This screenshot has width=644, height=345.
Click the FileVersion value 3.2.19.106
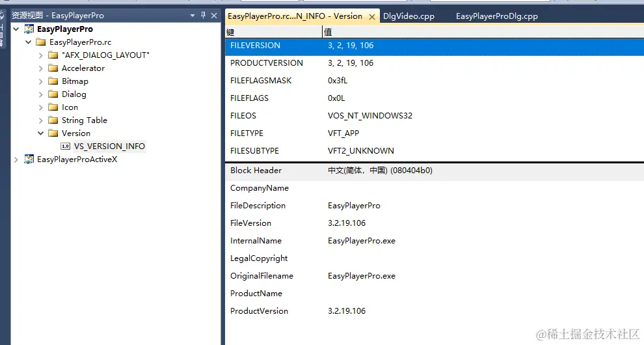[x=347, y=223]
